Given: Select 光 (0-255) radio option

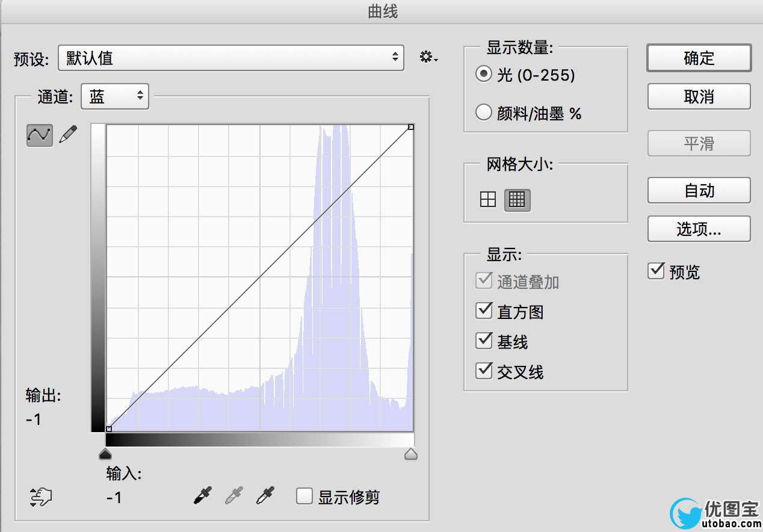Looking at the screenshot, I should pos(483,75).
